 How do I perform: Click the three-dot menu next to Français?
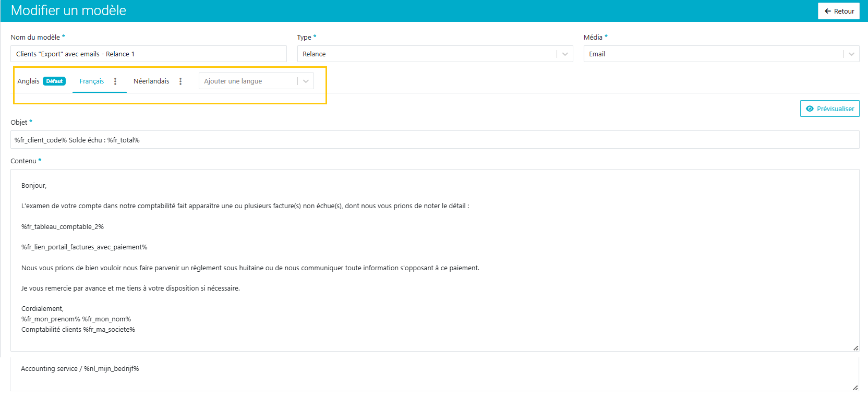tap(115, 81)
